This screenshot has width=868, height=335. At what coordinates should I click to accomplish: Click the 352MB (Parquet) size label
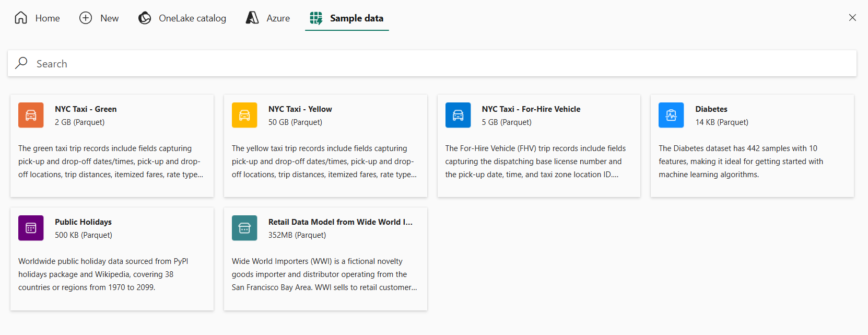point(297,235)
